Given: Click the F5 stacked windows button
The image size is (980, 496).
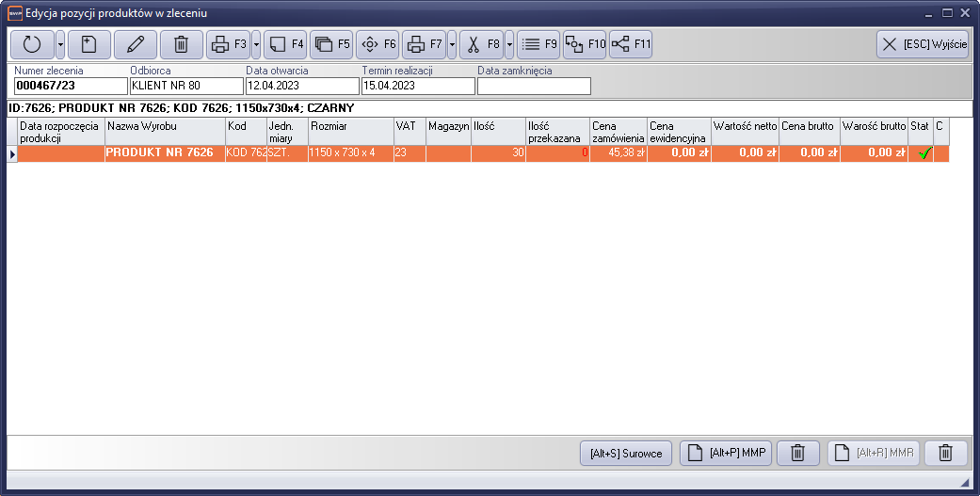Looking at the screenshot, I should 331,44.
